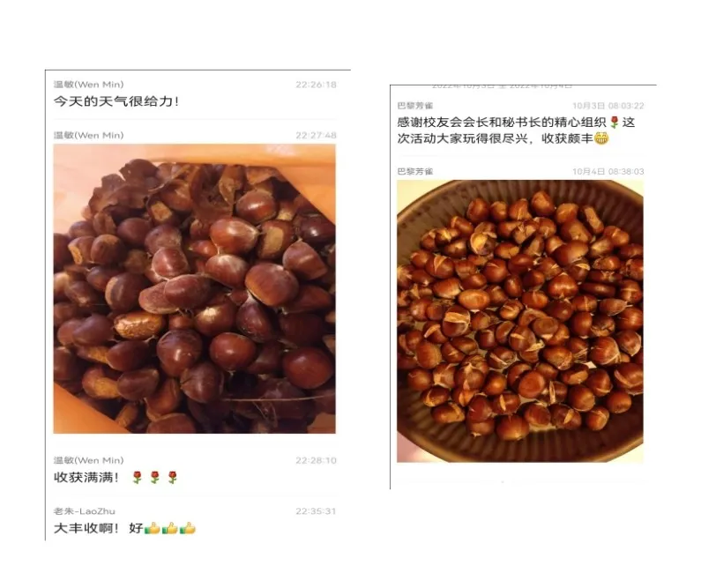The width and height of the screenshot is (701, 588).
Task: Click the 22:27:48 timestamp
Action: [x=316, y=135]
